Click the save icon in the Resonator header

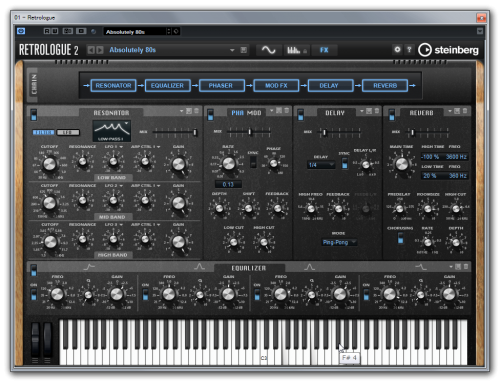(189, 111)
